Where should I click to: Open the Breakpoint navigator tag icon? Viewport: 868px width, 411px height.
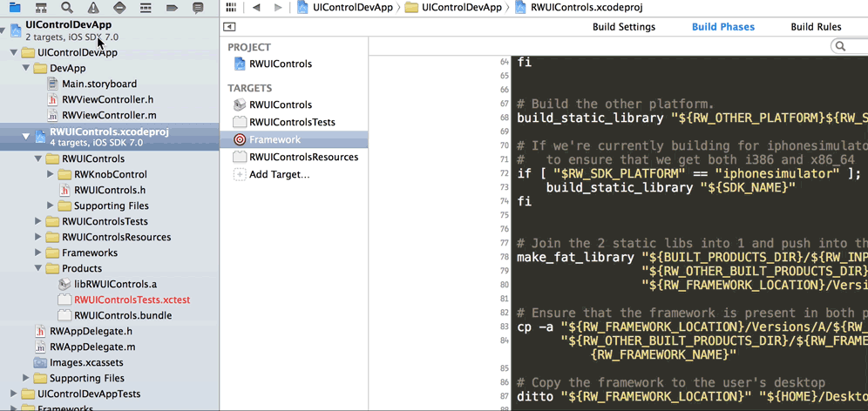[172, 7]
